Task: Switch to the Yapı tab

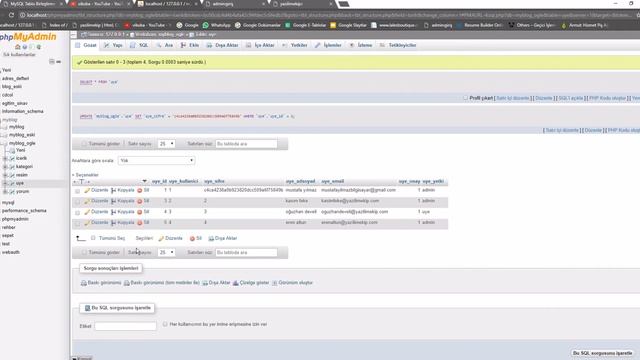Action: [113, 45]
